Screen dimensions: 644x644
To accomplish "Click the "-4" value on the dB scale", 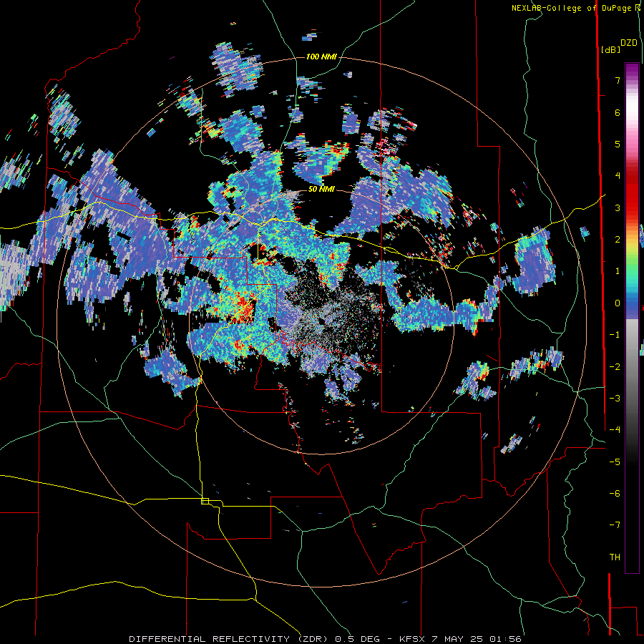I will point(615,429).
